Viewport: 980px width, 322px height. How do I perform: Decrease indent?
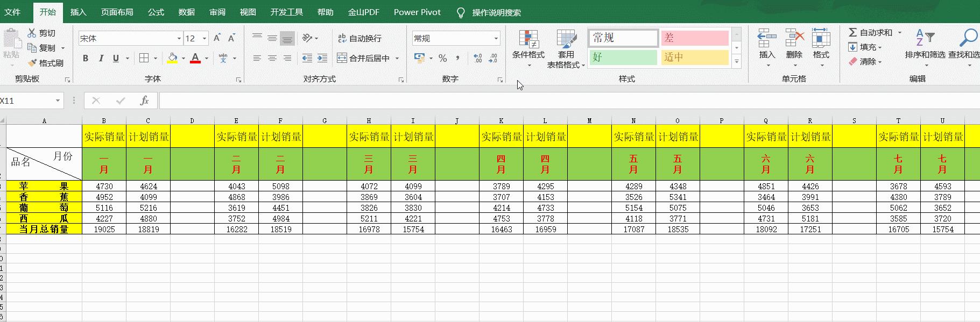click(x=307, y=58)
